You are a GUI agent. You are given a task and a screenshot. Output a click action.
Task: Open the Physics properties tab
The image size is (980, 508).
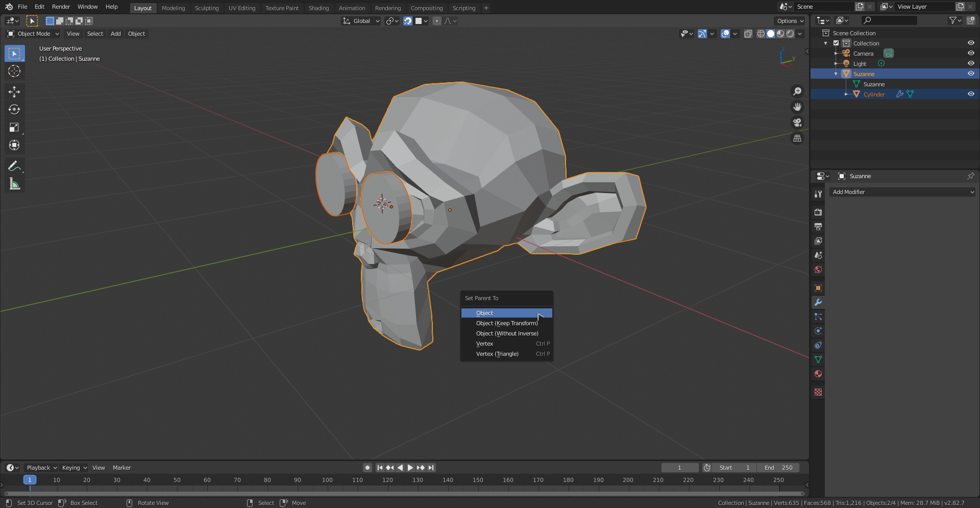click(x=818, y=331)
